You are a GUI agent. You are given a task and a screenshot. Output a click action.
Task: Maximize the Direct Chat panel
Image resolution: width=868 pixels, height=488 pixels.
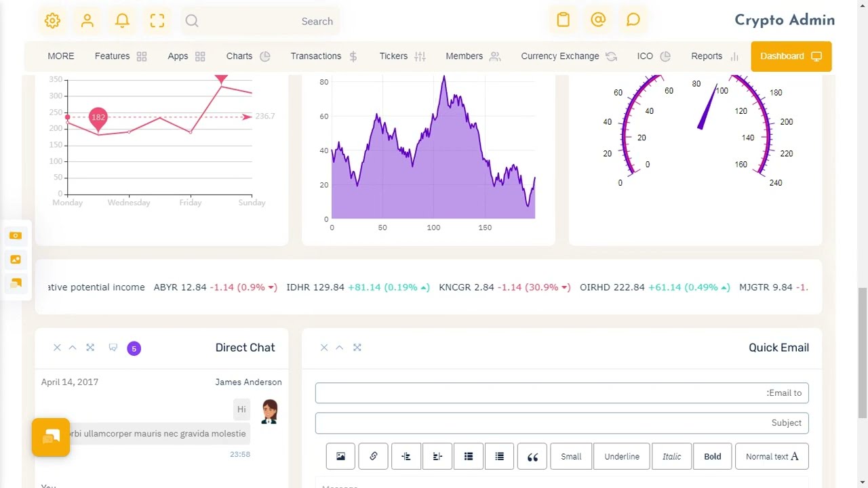point(90,348)
